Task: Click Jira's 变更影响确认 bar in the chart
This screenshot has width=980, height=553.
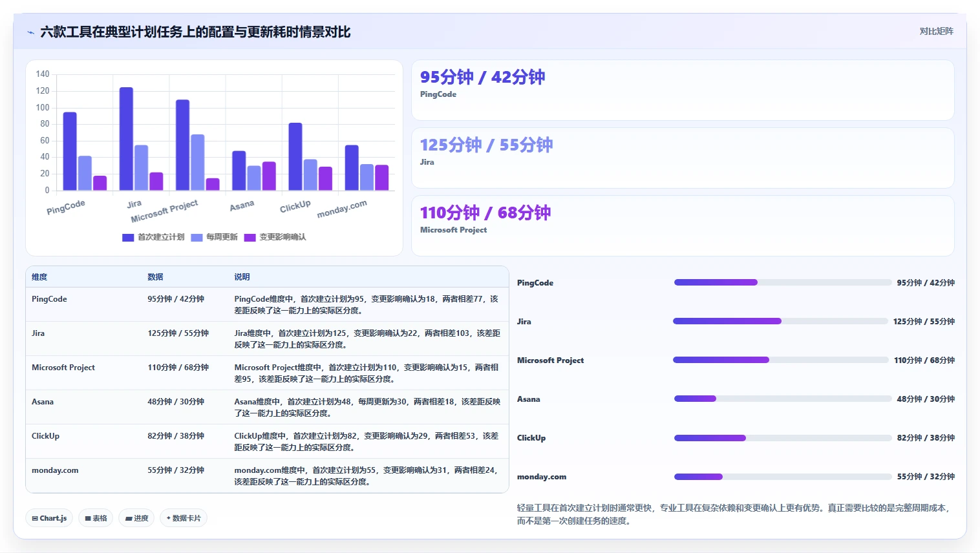Action: pos(156,182)
